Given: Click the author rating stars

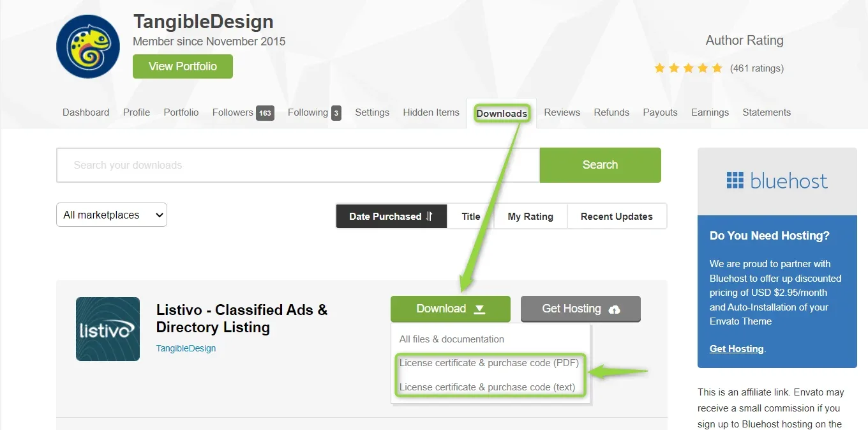Looking at the screenshot, I should click(688, 68).
